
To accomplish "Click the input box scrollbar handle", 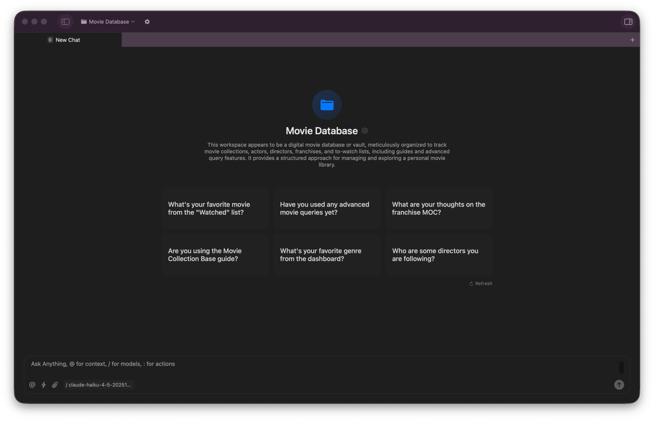I will 621,367.
